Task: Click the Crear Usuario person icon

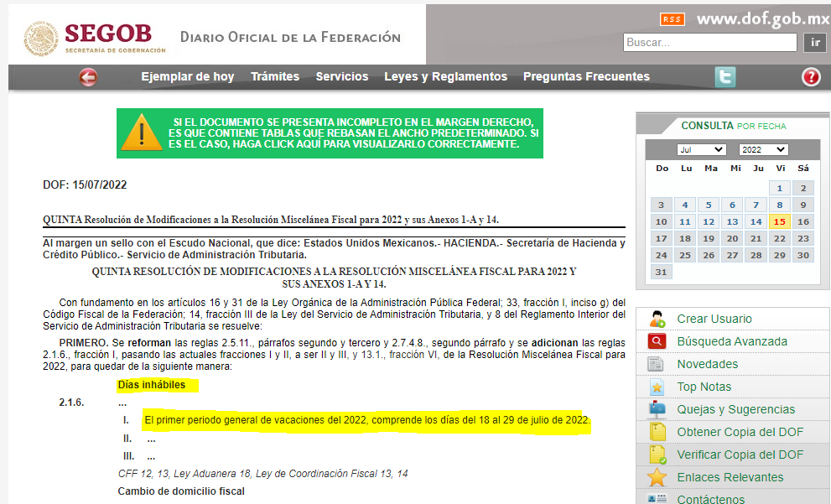Action: (657, 319)
